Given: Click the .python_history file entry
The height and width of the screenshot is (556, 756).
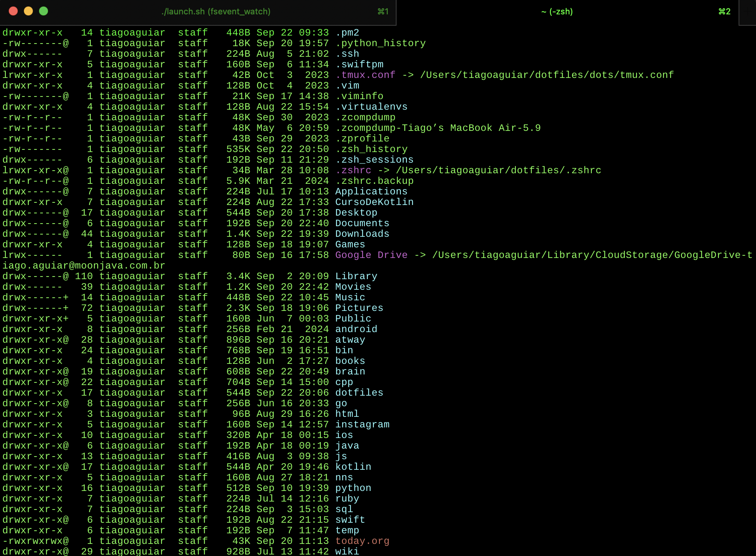Looking at the screenshot, I should click(380, 43).
